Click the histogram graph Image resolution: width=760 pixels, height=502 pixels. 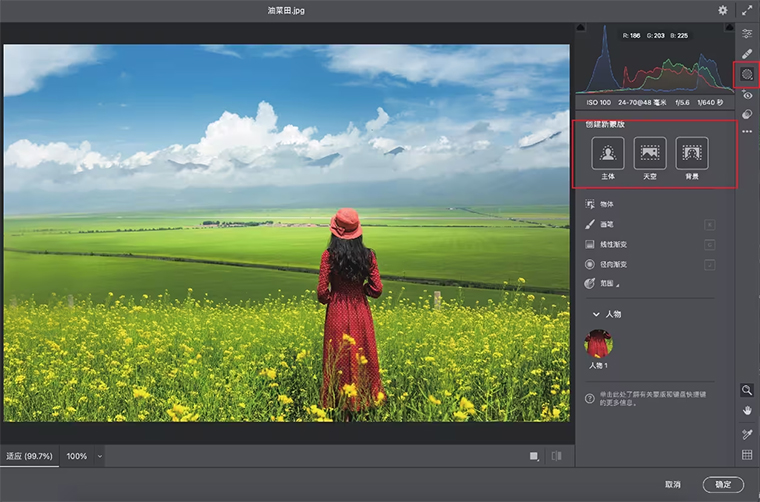click(x=655, y=66)
